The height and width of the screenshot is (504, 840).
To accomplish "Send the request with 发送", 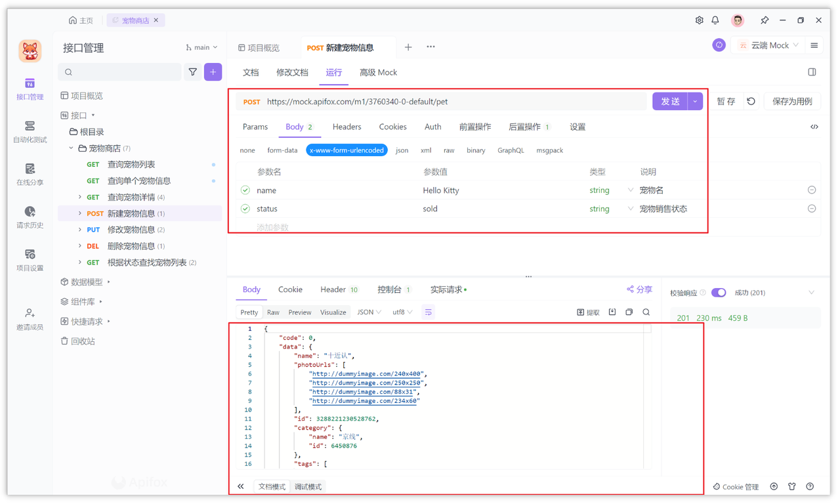I will 670,102.
